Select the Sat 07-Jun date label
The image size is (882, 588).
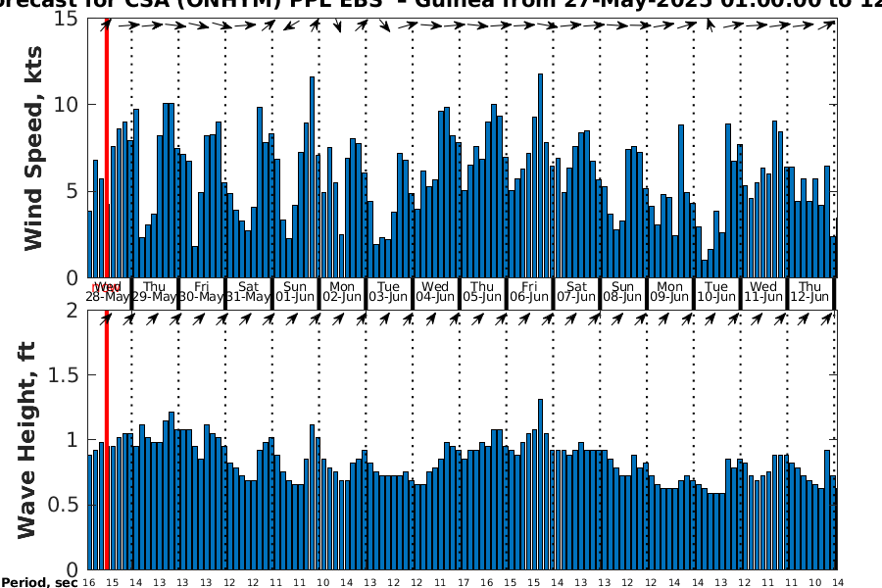point(576,291)
